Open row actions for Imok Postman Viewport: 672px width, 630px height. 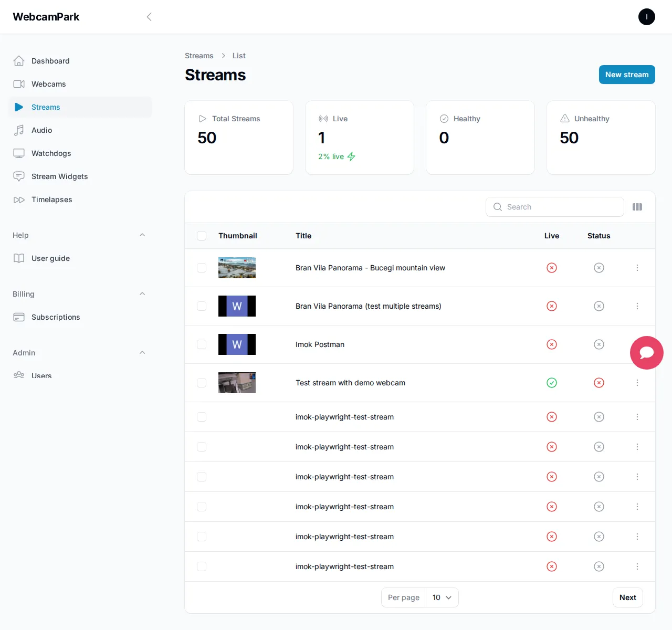pos(637,344)
